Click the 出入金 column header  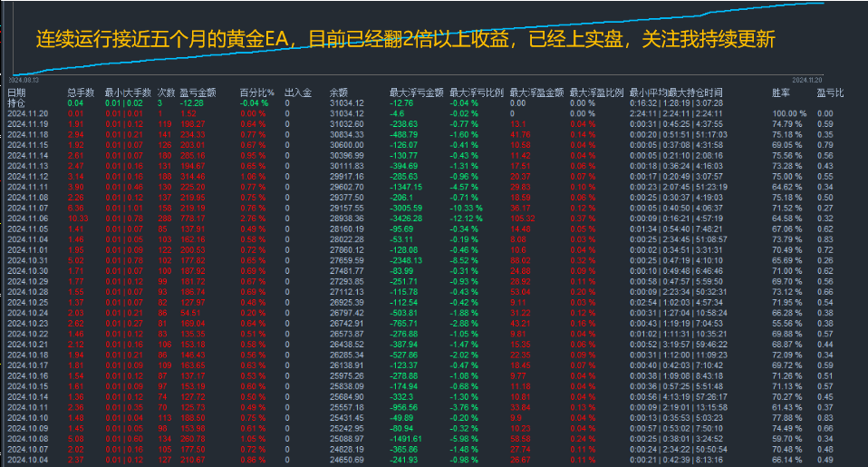click(298, 92)
